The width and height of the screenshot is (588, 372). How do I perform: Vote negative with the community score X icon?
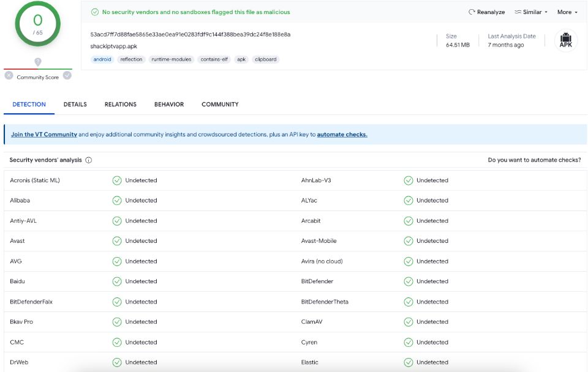9,75
